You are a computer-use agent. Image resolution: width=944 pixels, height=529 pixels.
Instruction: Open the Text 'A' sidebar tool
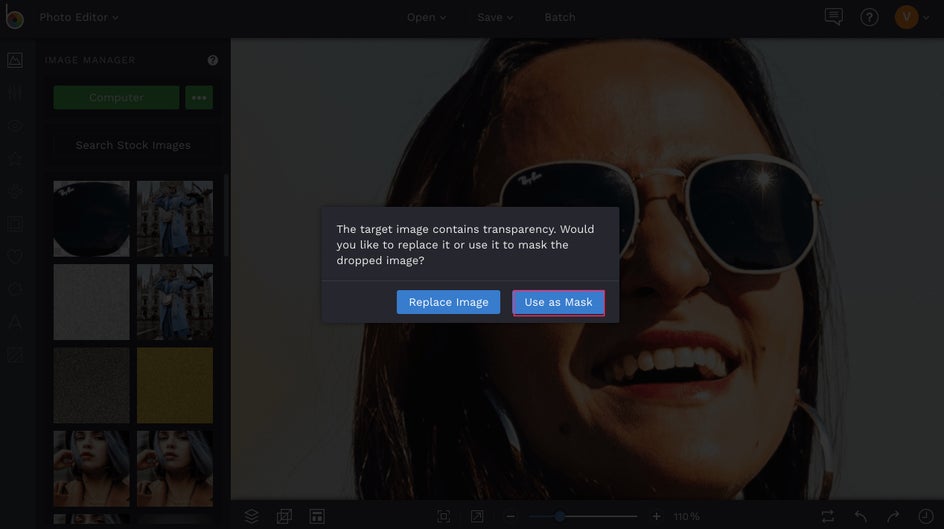[x=15, y=322]
